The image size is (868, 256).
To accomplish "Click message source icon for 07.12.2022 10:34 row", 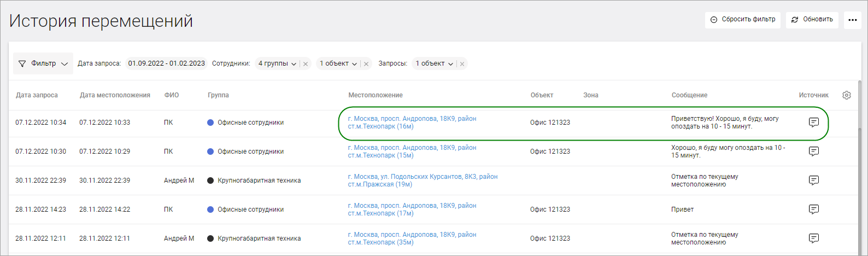I will [813, 123].
